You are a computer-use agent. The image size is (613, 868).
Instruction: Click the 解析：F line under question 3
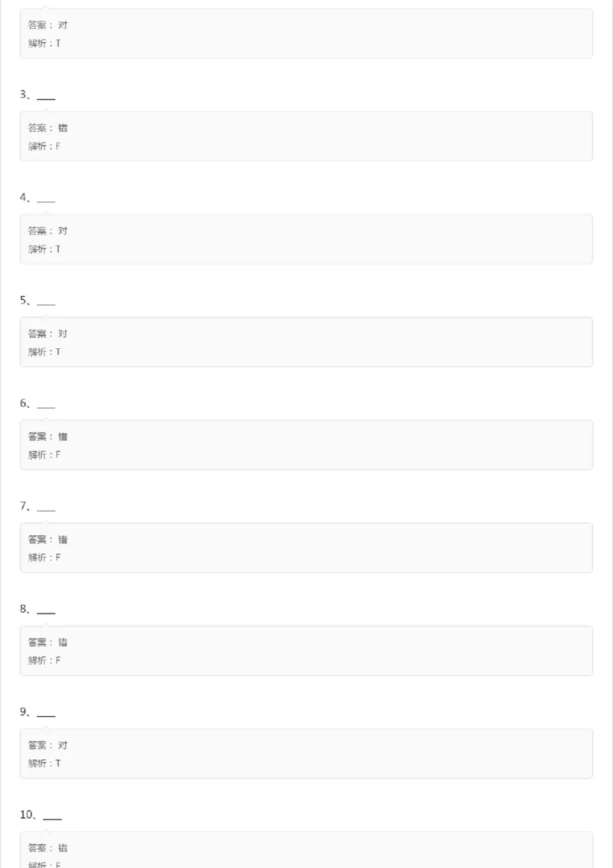[44, 146]
